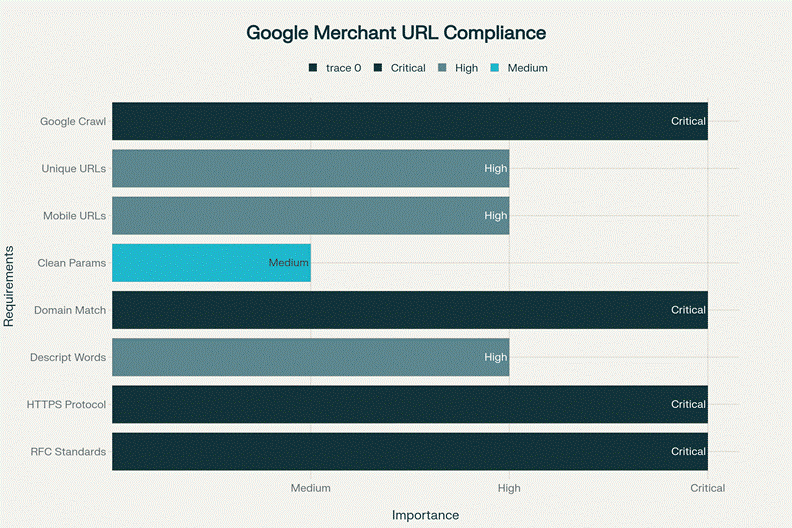
Task: Toggle the 'Medium' legend label
Action: point(527,68)
